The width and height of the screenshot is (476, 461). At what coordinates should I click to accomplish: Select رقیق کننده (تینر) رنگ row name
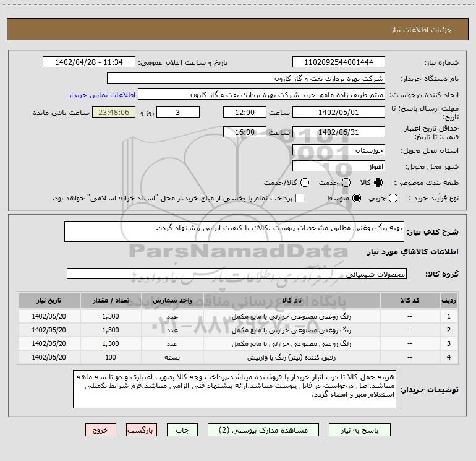[x=291, y=357]
